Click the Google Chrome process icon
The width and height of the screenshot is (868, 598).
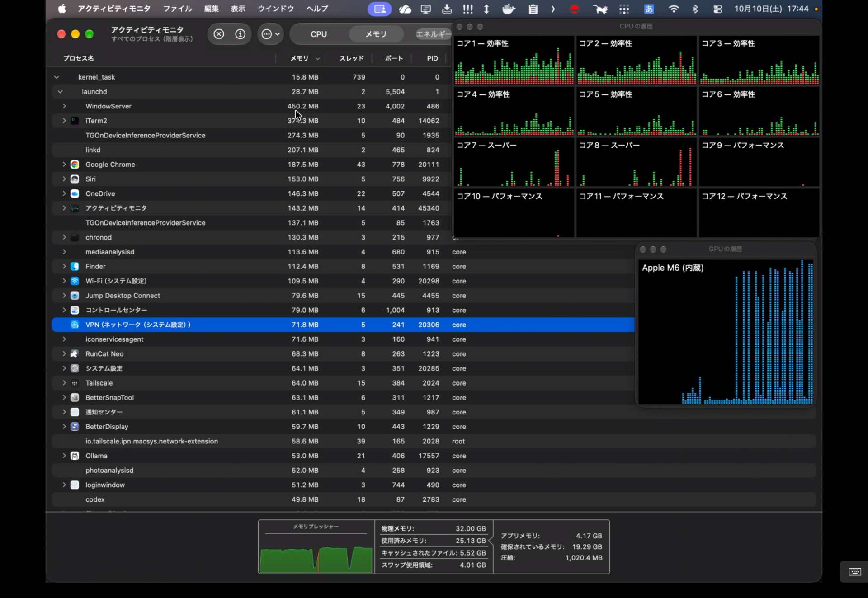tap(75, 165)
